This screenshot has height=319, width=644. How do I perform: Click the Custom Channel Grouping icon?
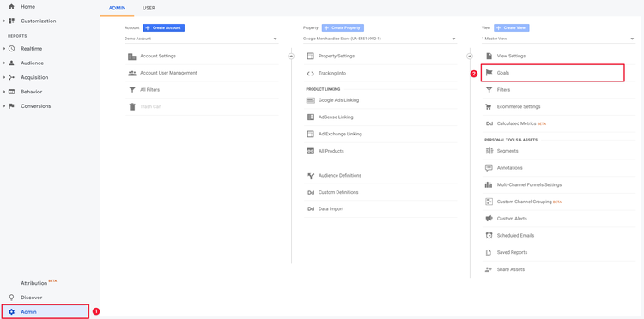pyautogui.click(x=489, y=202)
